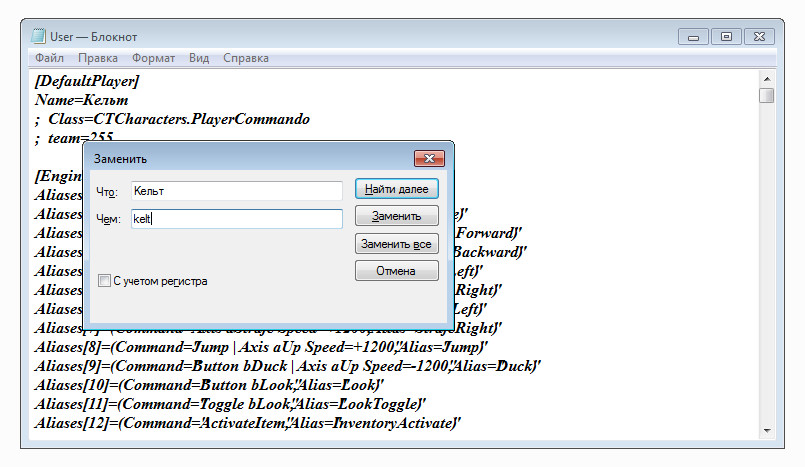Image resolution: width=805 pixels, height=467 pixels.
Task: Click the [DefaultPlayer] line
Action: (87, 81)
